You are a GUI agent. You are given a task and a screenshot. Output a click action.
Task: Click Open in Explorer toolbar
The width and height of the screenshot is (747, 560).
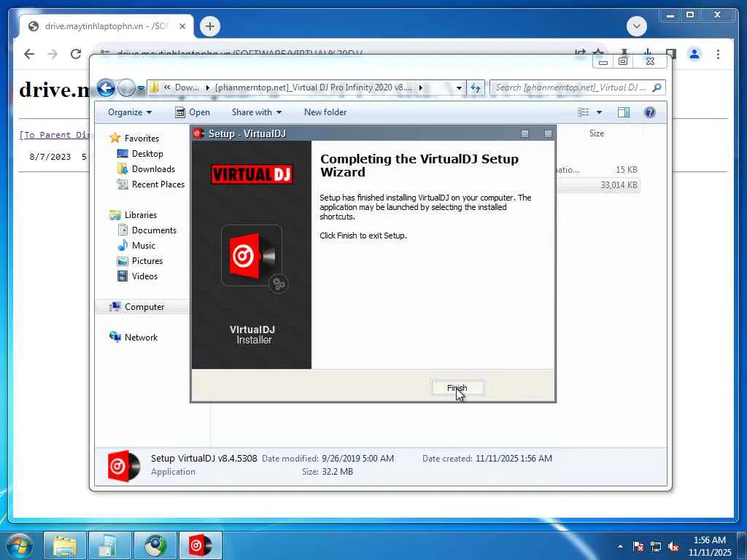tap(193, 112)
